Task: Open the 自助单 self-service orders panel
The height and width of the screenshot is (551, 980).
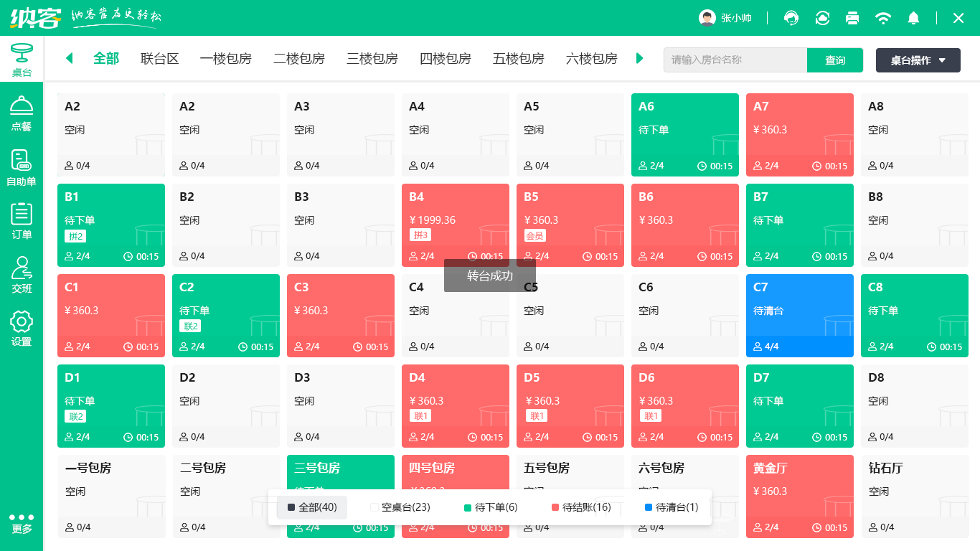Action: point(22,166)
